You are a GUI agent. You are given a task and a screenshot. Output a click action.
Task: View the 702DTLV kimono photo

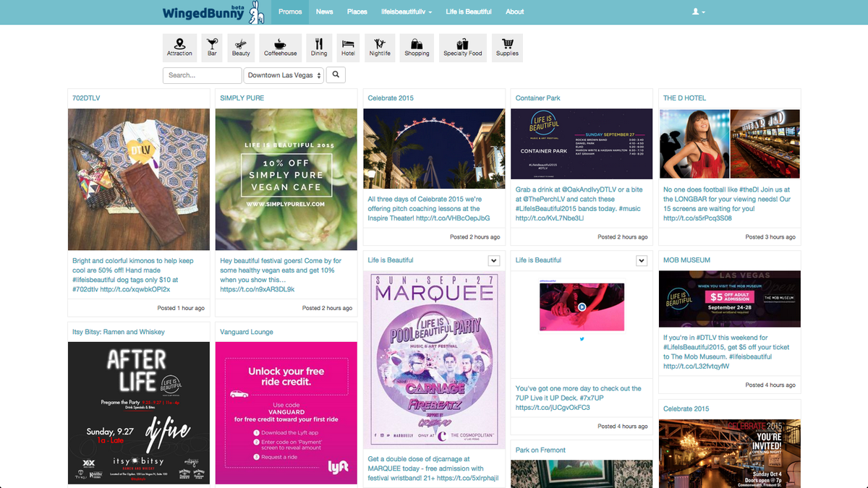tap(139, 179)
